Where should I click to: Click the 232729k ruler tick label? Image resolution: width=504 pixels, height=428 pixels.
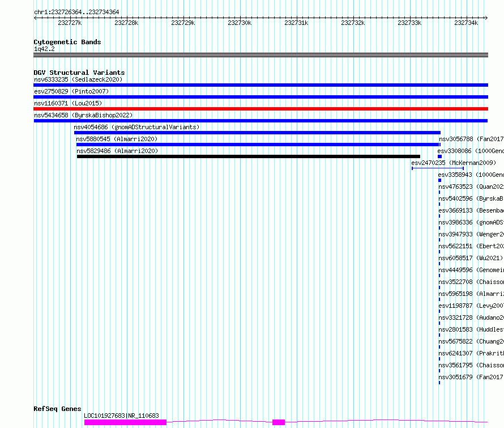pos(183,23)
